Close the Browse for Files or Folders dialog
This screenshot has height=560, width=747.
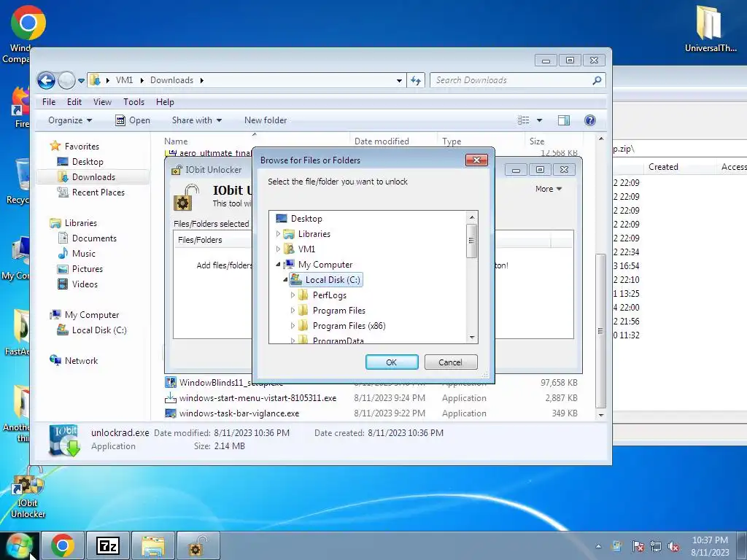pyautogui.click(x=476, y=160)
